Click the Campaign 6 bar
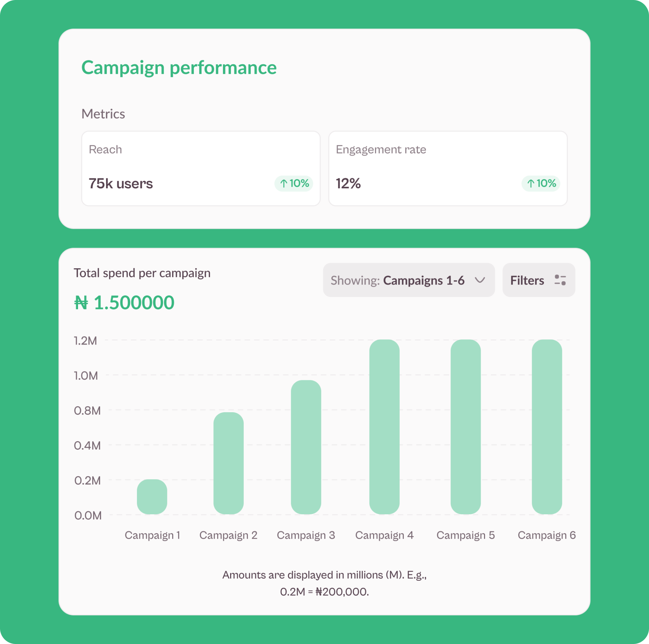 [547, 427]
